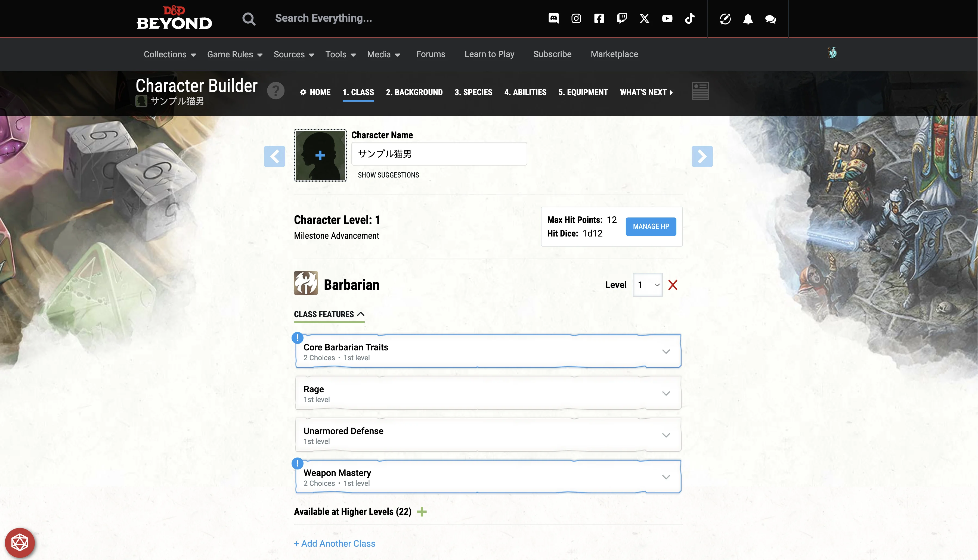Click Show Suggestions for the name
Screen dimensions: 978x560
(x=388, y=175)
